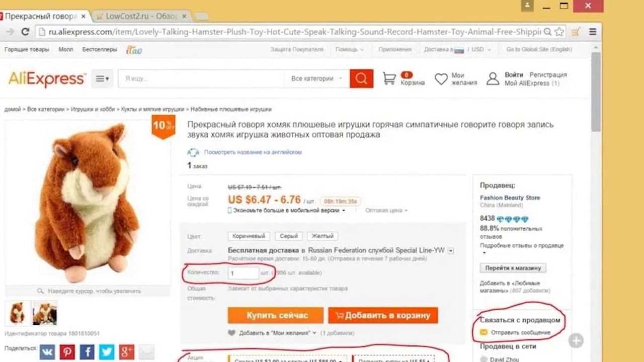The height and width of the screenshot is (362, 644).
Task: Expand the Оптовая цена dropdown
Action: pos(386,210)
